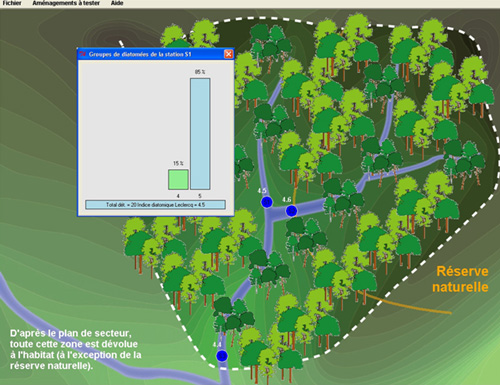The height and width of the screenshot is (385, 500).
Task: Click the 4.6 index label above S2
Action: coord(287,199)
